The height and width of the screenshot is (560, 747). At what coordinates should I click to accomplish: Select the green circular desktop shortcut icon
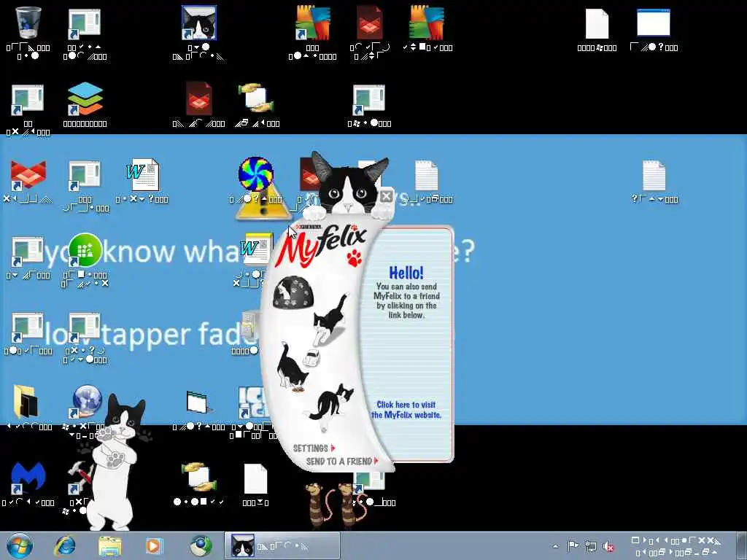[x=85, y=250]
